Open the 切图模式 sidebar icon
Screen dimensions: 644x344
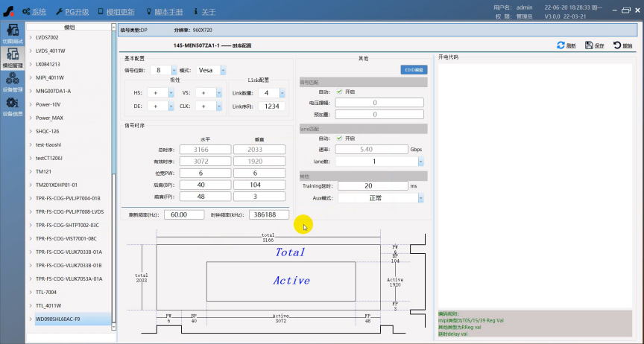[13, 34]
